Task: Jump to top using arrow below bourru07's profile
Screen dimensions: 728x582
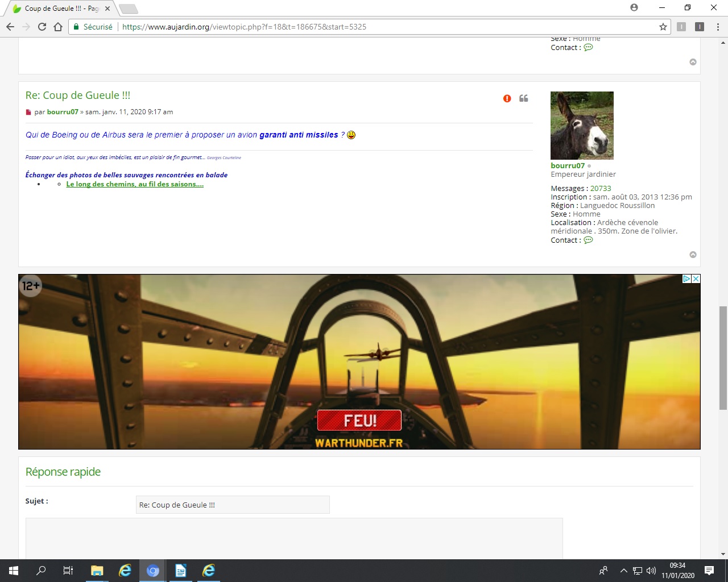Action: click(693, 255)
